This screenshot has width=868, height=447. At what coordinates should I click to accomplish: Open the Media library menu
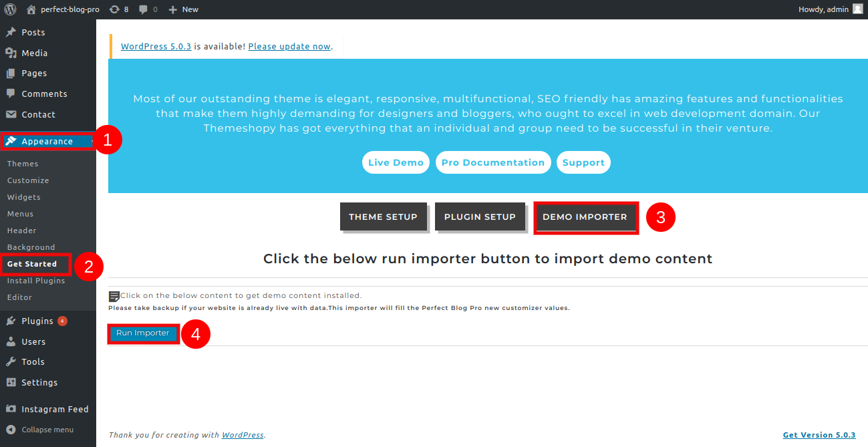click(x=34, y=53)
